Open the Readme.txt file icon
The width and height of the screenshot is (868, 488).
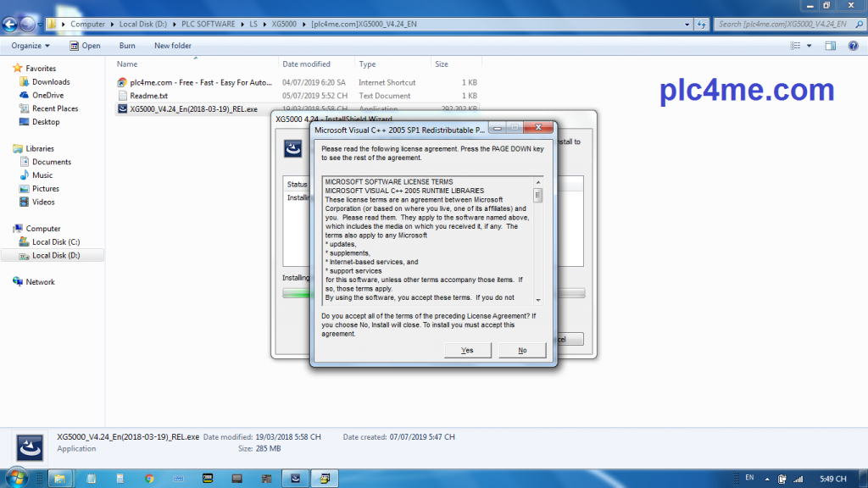coord(123,96)
